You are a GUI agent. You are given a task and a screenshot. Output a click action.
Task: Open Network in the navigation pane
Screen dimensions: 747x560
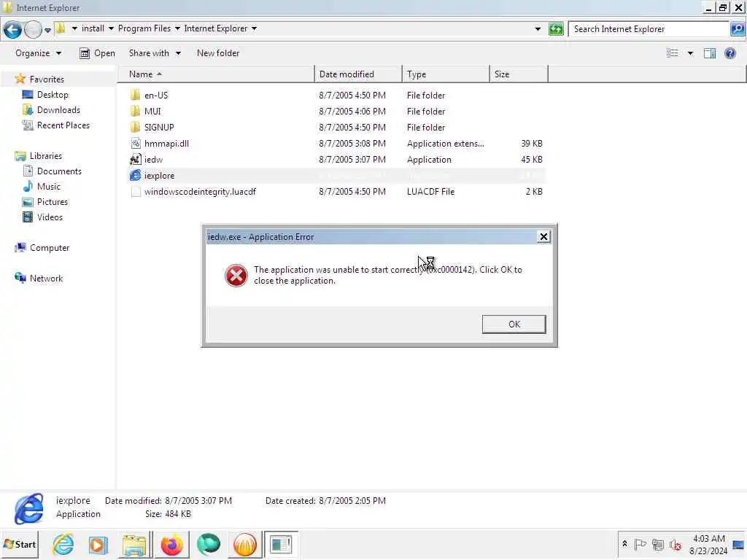(x=46, y=279)
